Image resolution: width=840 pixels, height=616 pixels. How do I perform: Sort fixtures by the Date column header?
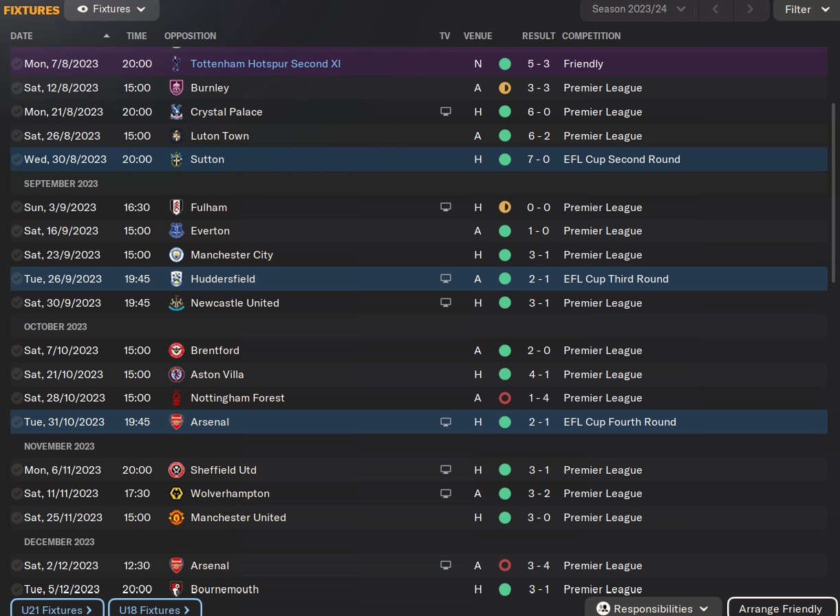[x=22, y=36]
